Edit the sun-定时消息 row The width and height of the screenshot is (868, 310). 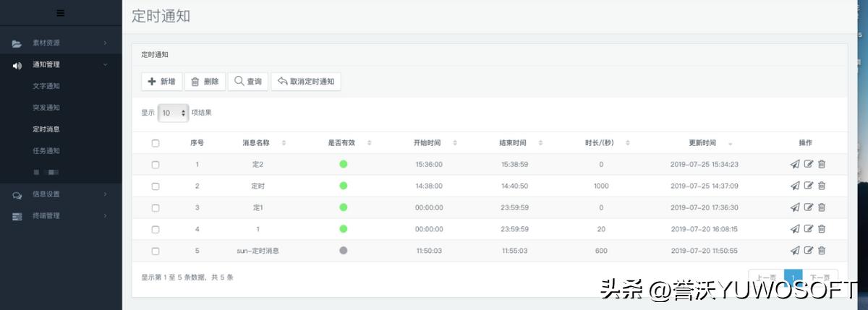809,251
